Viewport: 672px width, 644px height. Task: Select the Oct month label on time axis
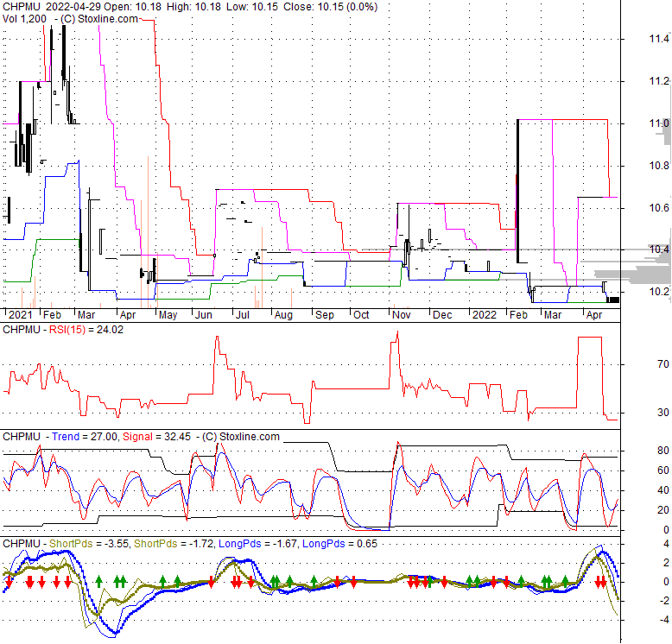(361, 315)
